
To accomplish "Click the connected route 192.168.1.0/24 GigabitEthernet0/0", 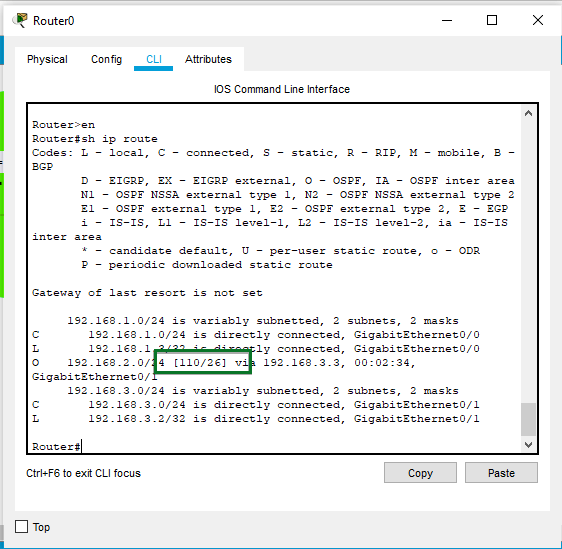I will 256,335.
